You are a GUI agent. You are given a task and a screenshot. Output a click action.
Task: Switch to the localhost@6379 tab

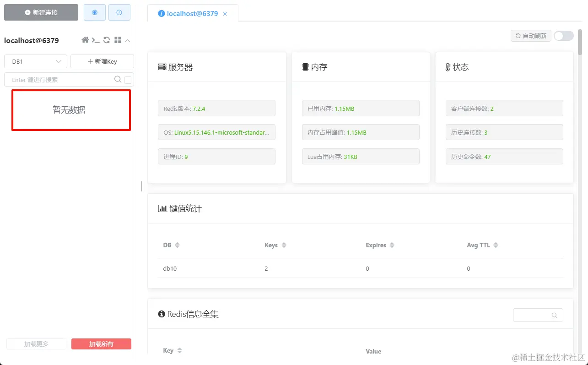[192, 14]
